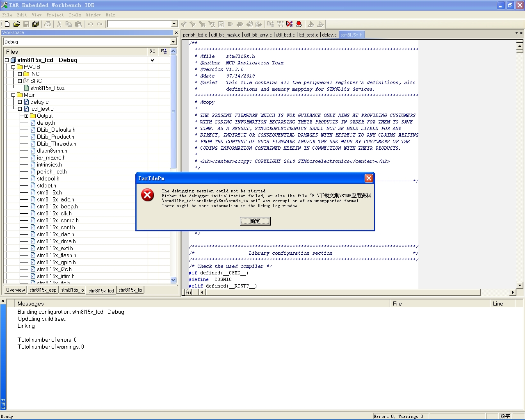525x420 pixels.
Task: Click the Navigate Backward toolbar icon
Action: pos(249,24)
